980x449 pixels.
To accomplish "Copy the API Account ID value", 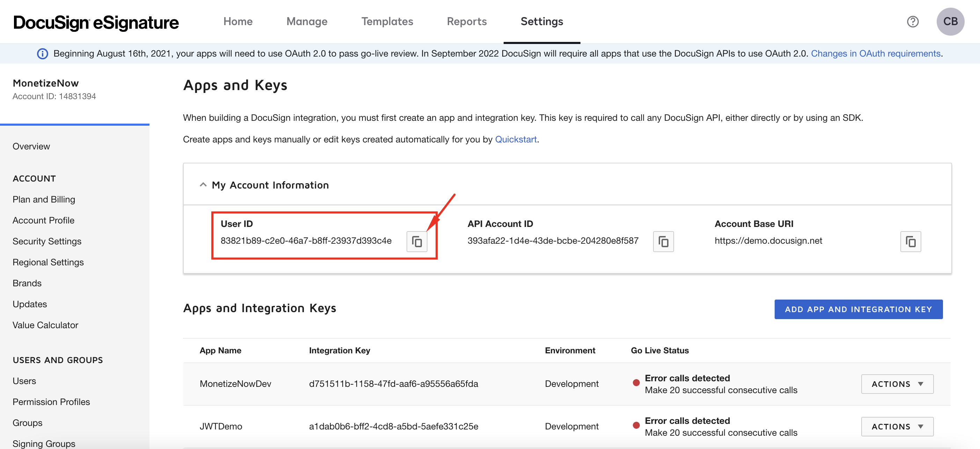I will click(x=663, y=241).
